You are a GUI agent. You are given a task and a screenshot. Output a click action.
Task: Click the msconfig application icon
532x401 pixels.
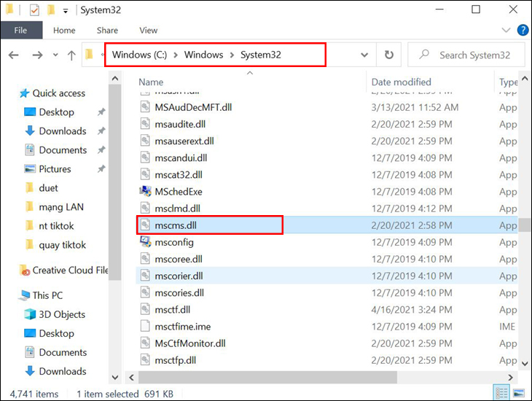point(145,242)
